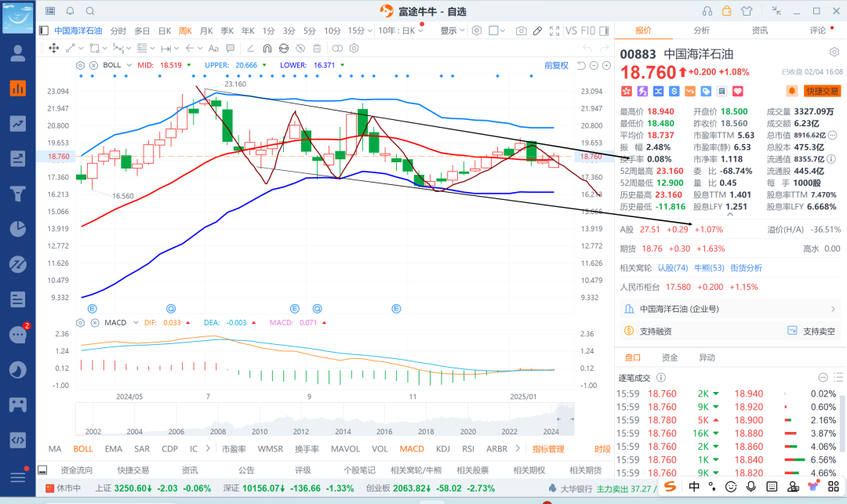Viewport: 847px width, 504px height.
Task: Open the layout square dropdown
Action: pos(496,31)
